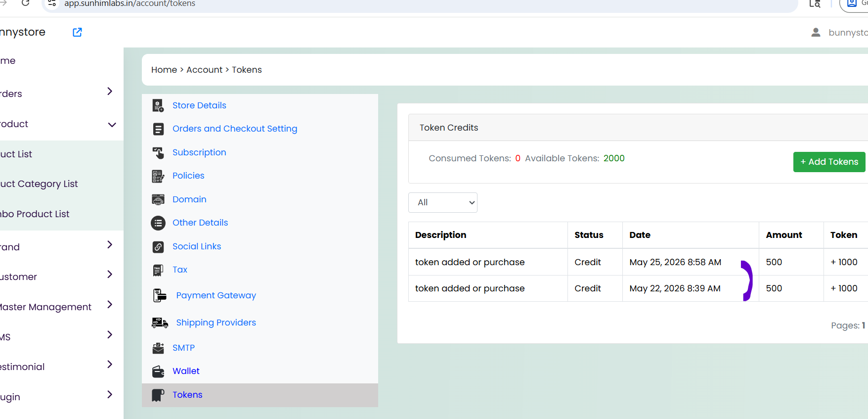
Task: Click the Payment Gateway icon
Action: pyautogui.click(x=160, y=295)
